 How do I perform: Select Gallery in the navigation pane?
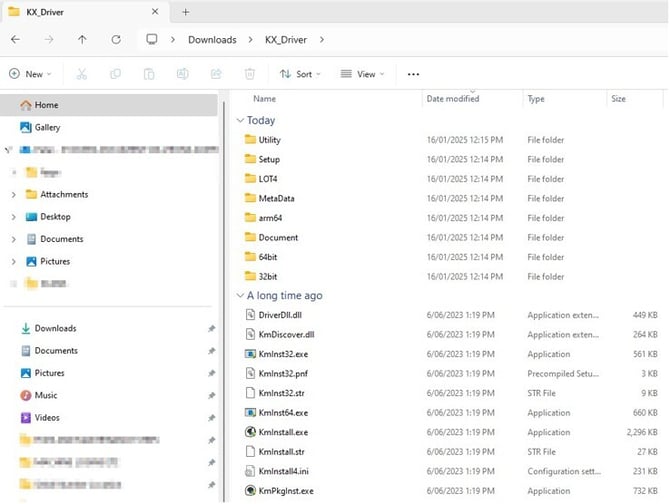tap(47, 127)
